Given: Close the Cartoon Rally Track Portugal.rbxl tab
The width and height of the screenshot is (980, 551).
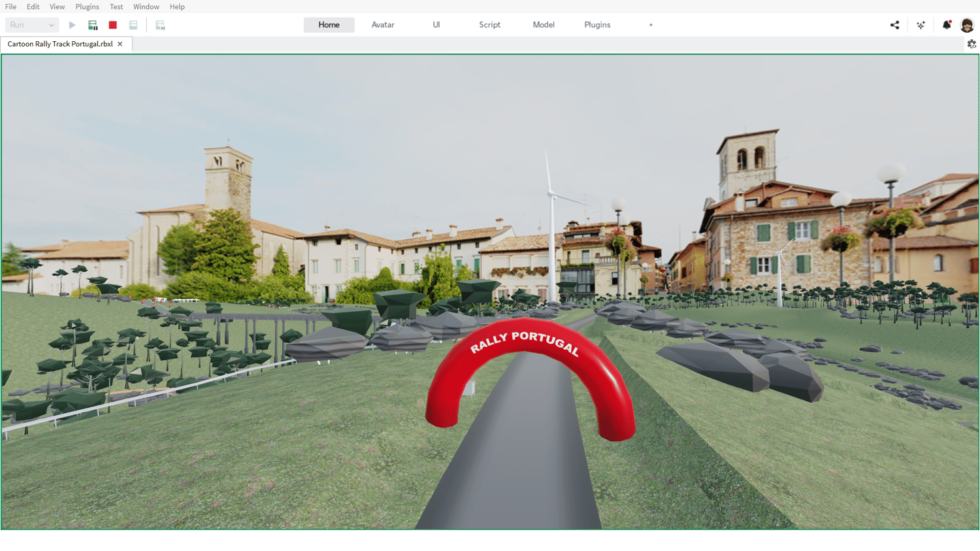Looking at the screenshot, I should coord(120,44).
